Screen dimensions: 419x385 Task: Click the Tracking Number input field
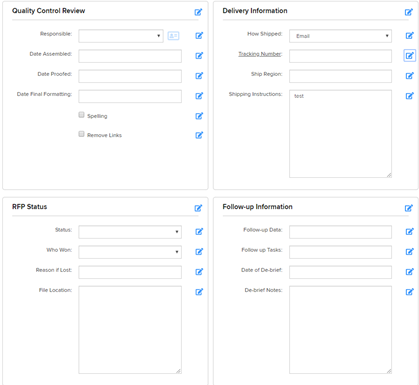coord(340,56)
